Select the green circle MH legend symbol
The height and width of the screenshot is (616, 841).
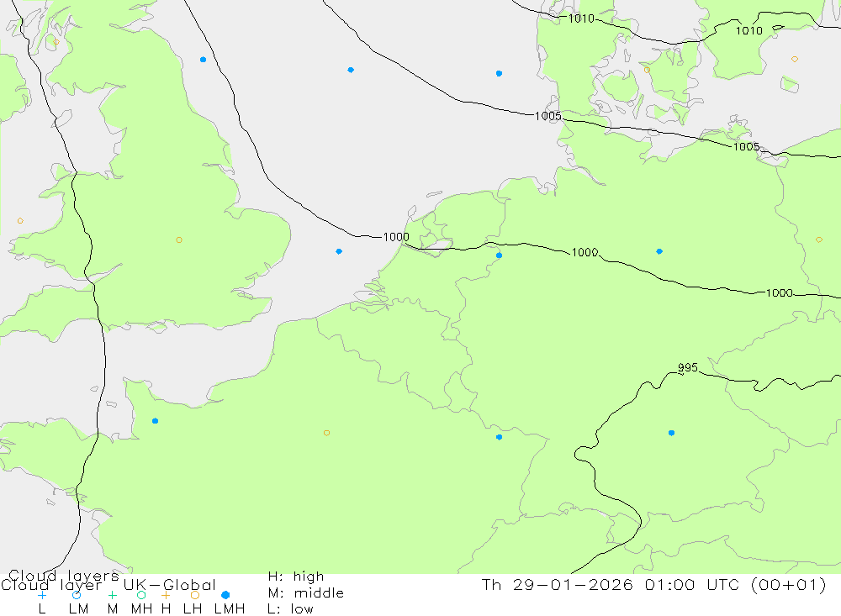coord(141,595)
